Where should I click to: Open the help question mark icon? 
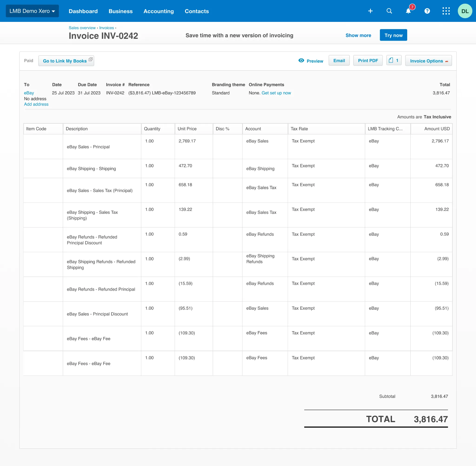[x=427, y=11]
